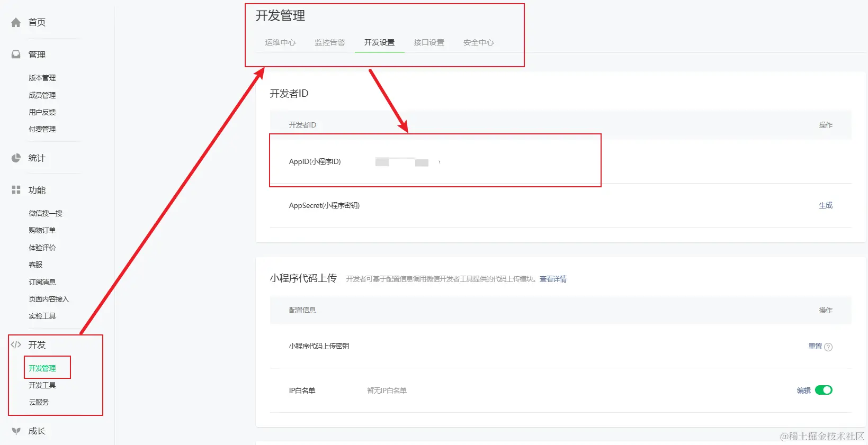Viewport: 868px width, 445px height.
Task: Open 实验工具 in the sidebar
Action: click(42, 316)
